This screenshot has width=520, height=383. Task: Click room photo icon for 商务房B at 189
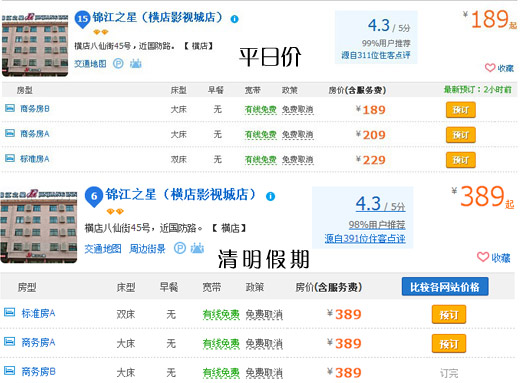pos(10,108)
